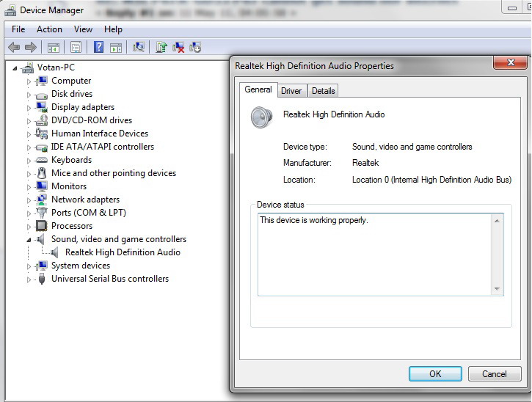The image size is (532, 402).
Task: Click the Device Manager title bar icon
Action: click(10, 10)
